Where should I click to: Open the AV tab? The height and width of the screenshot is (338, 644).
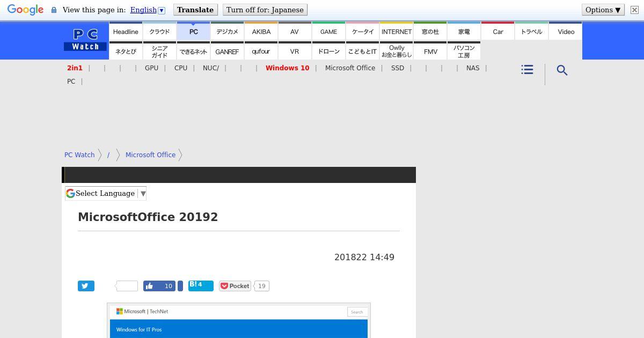(295, 31)
